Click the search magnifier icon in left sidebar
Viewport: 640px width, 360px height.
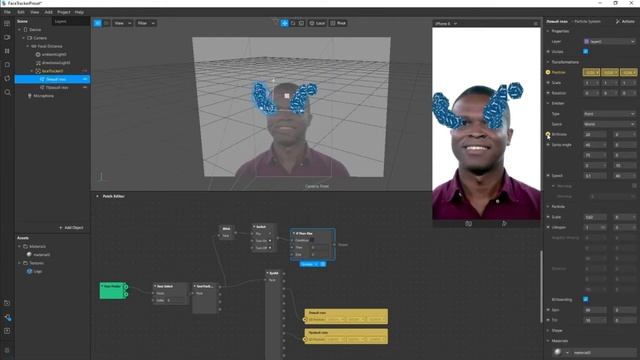tap(7, 93)
